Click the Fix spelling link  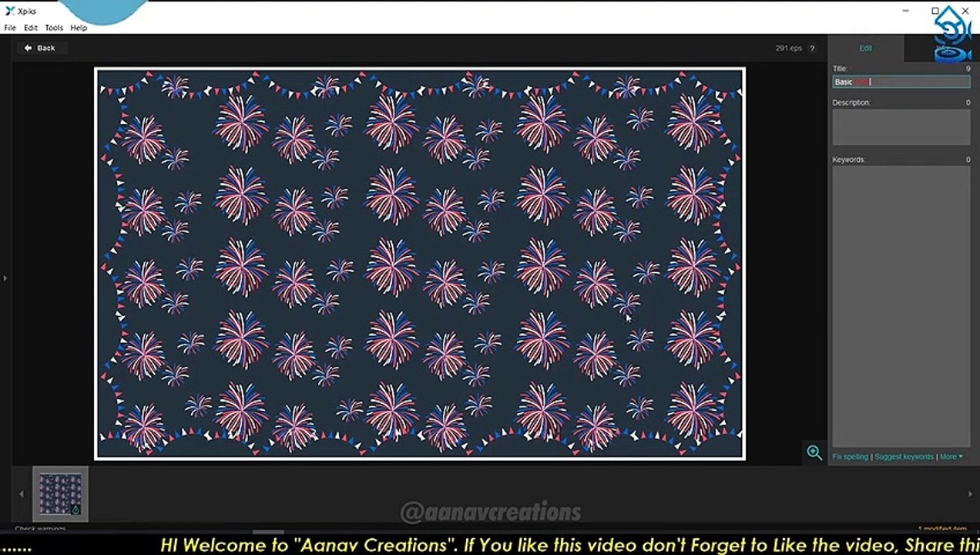point(850,457)
